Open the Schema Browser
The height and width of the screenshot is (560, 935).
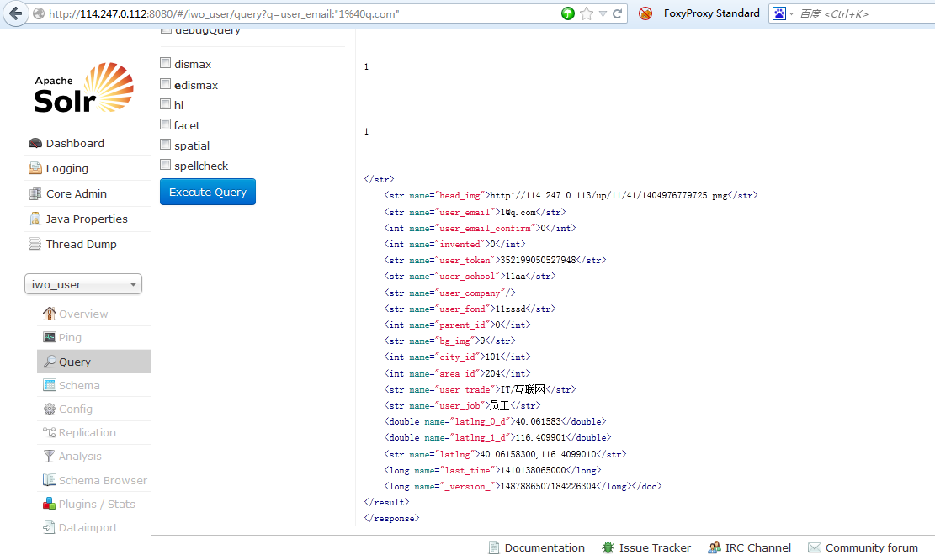click(103, 480)
